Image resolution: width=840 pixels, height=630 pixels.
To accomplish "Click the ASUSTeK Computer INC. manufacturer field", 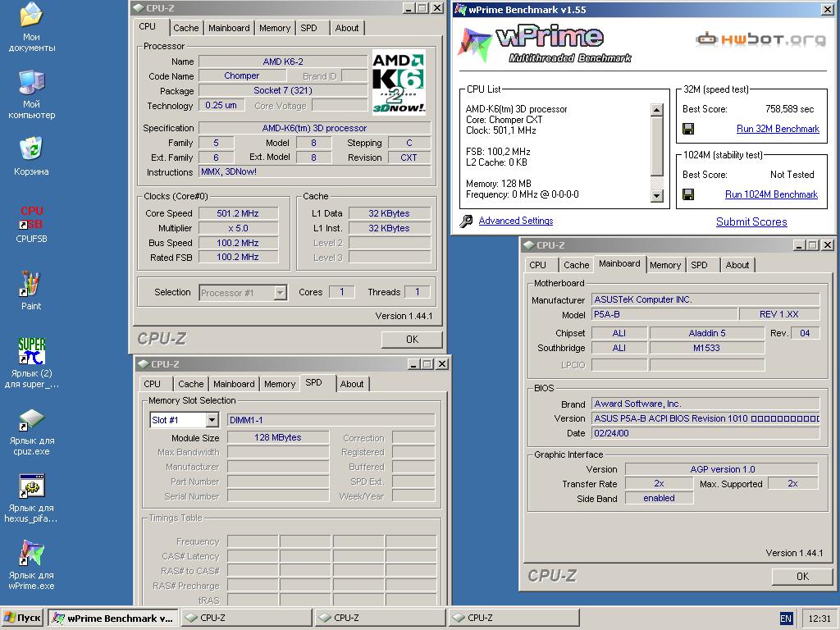I will tap(705, 299).
